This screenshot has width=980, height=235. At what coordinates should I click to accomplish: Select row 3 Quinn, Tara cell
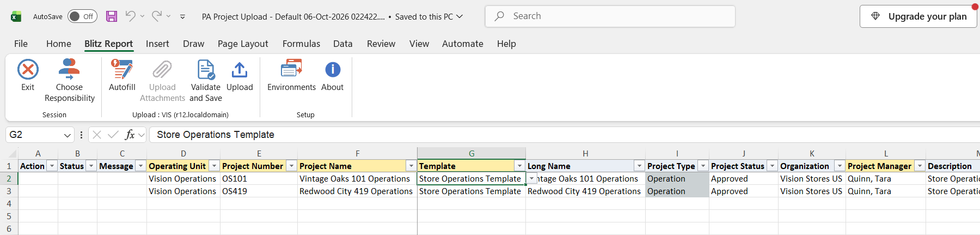click(886, 191)
